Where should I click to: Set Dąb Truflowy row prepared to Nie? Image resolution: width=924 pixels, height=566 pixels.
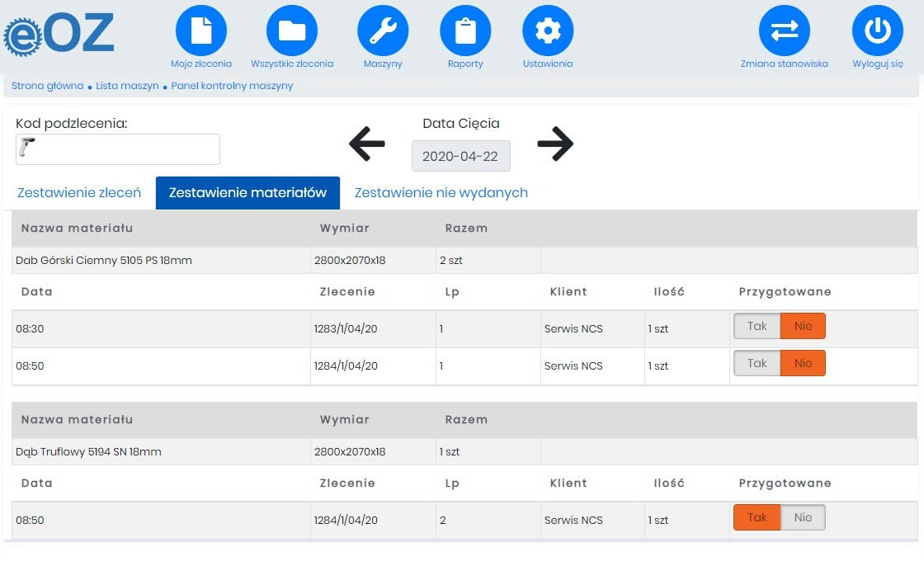[x=803, y=517]
